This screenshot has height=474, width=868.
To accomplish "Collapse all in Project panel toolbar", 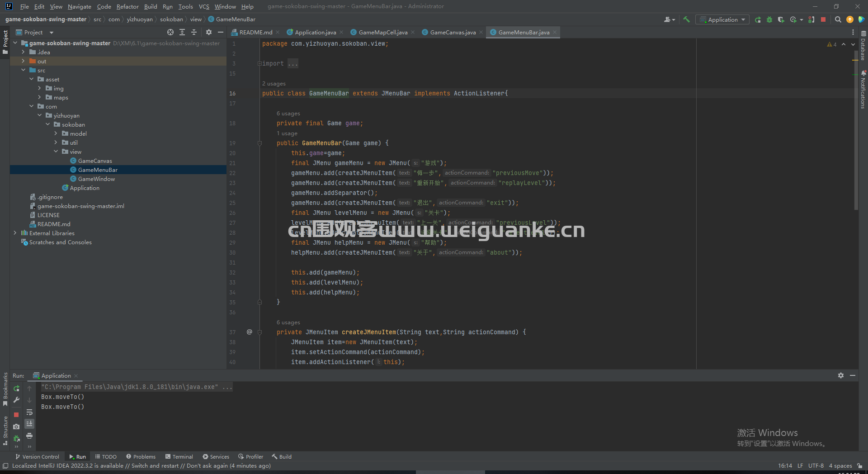I will click(x=194, y=32).
